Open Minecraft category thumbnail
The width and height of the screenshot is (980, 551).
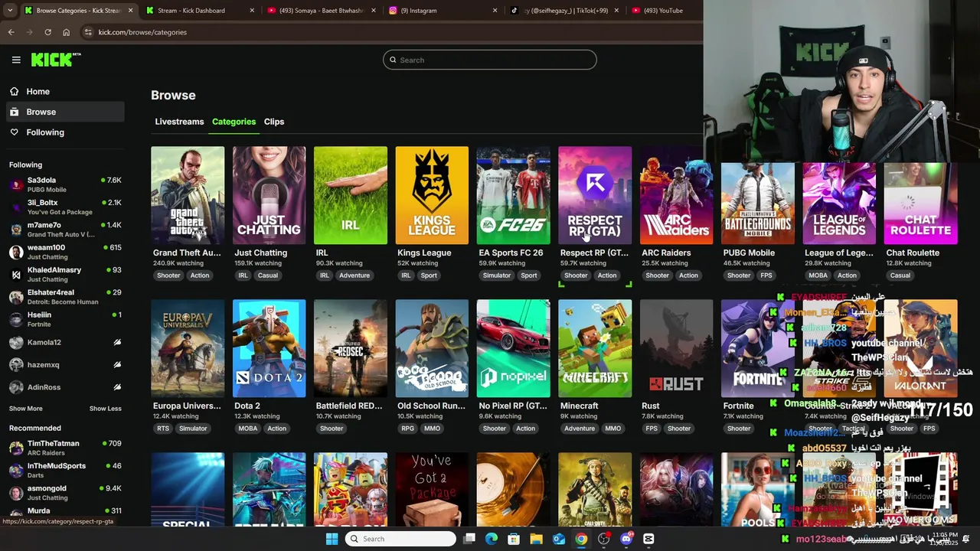595,348
